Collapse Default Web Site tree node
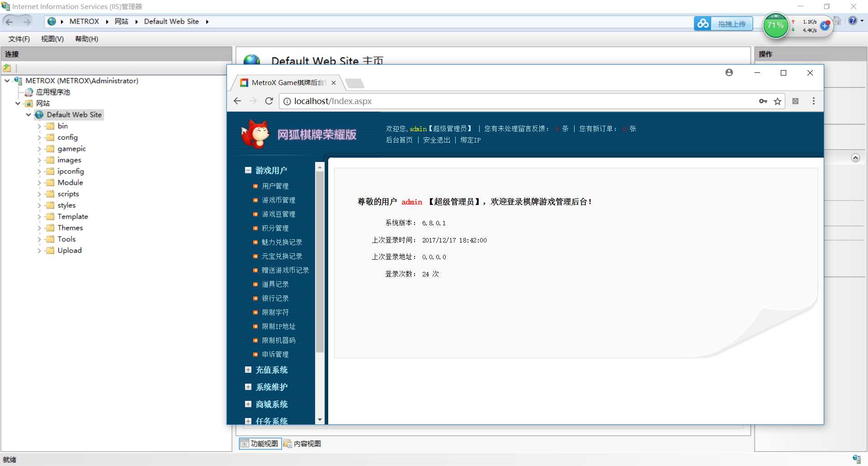This screenshot has width=868, height=466. (29, 115)
